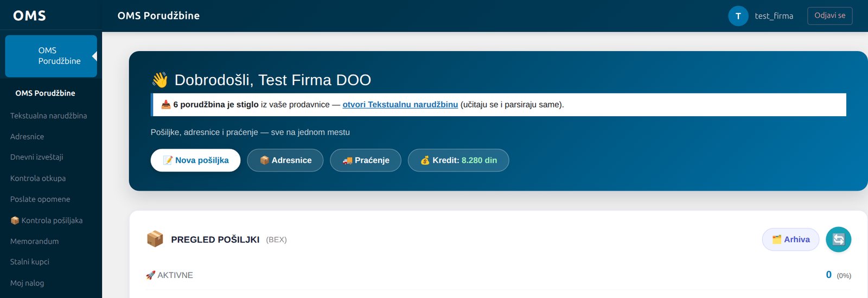Click the (BEX) label
This screenshot has width=868, height=298.
(x=276, y=240)
